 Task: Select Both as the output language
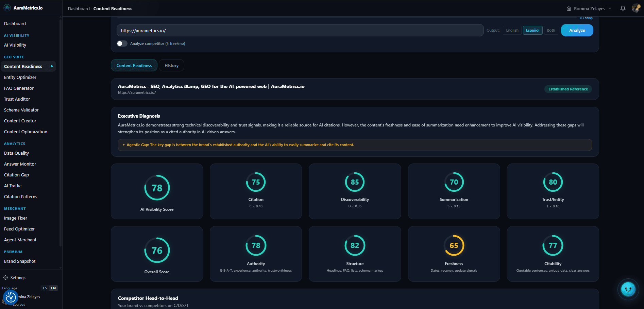551,30
